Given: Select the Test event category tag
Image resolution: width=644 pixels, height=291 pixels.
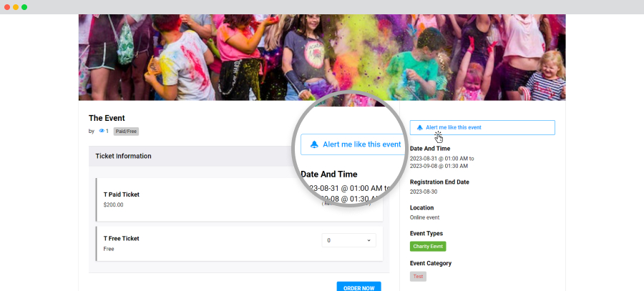Looking at the screenshot, I should click(x=418, y=276).
